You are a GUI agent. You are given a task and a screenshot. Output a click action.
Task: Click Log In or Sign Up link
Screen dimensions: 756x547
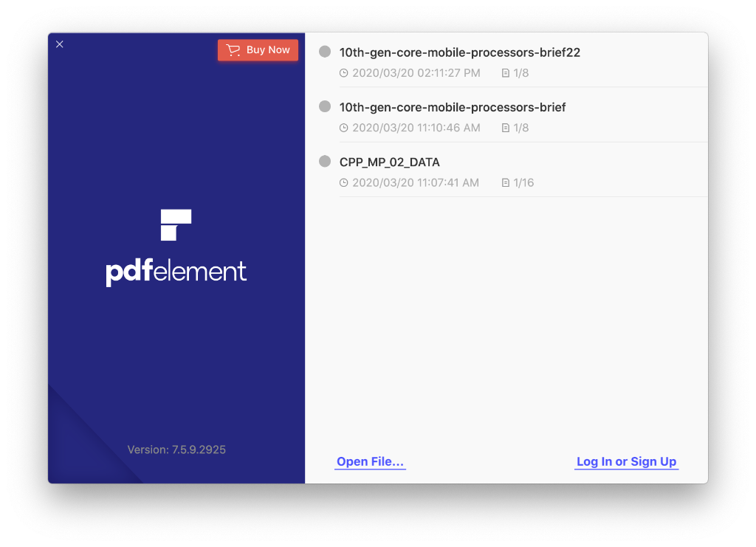(626, 461)
